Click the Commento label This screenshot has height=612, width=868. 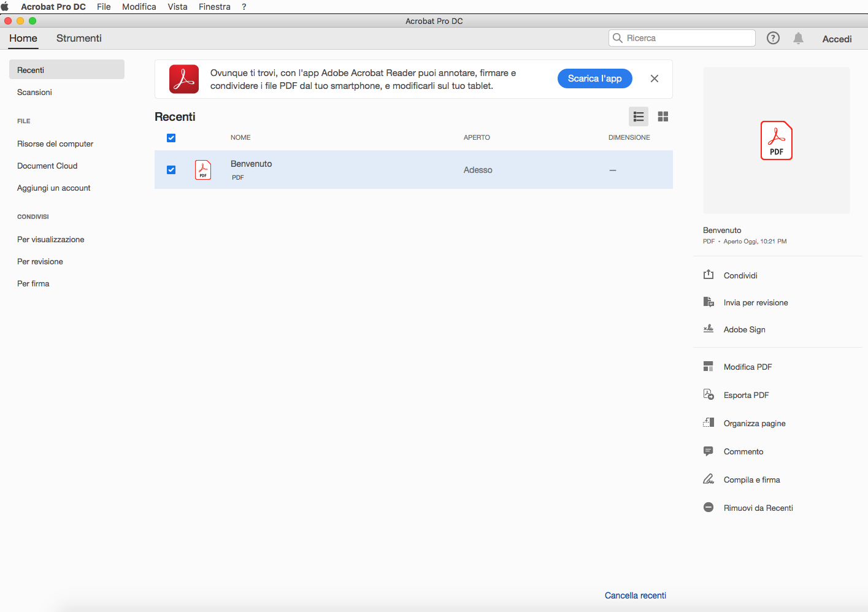(x=743, y=451)
